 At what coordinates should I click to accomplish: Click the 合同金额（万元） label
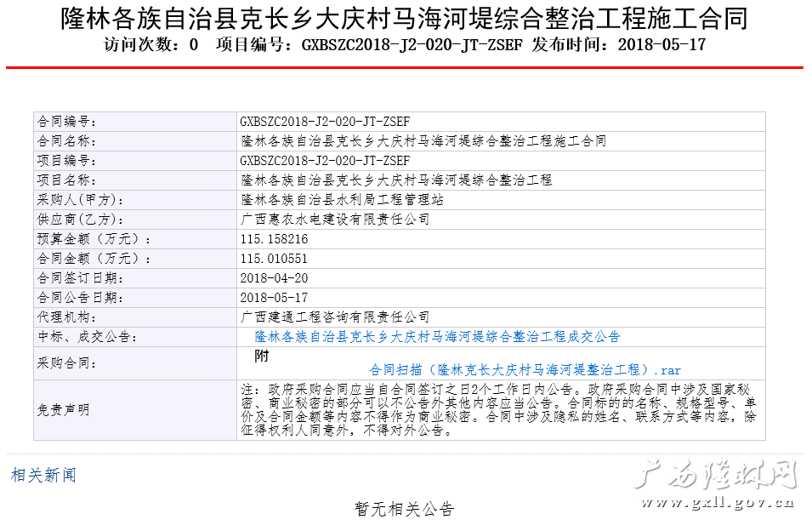(94, 259)
